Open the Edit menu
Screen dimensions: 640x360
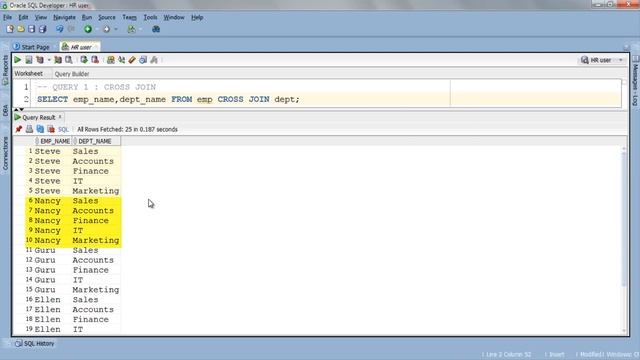[23, 17]
